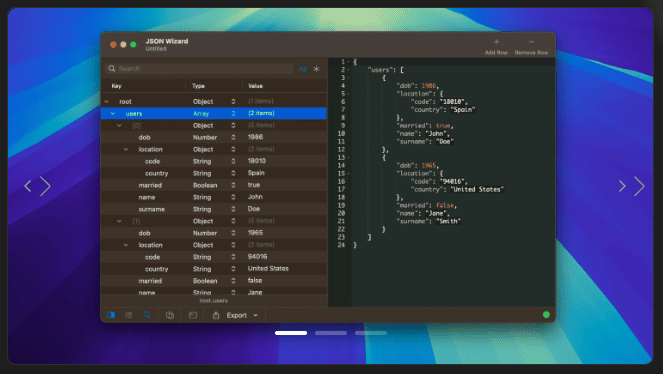The height and width of the screenshot is (374, 663).
Task: Switch to the table-only view icon
Action: pyautogui.click(x=129, y=315)
